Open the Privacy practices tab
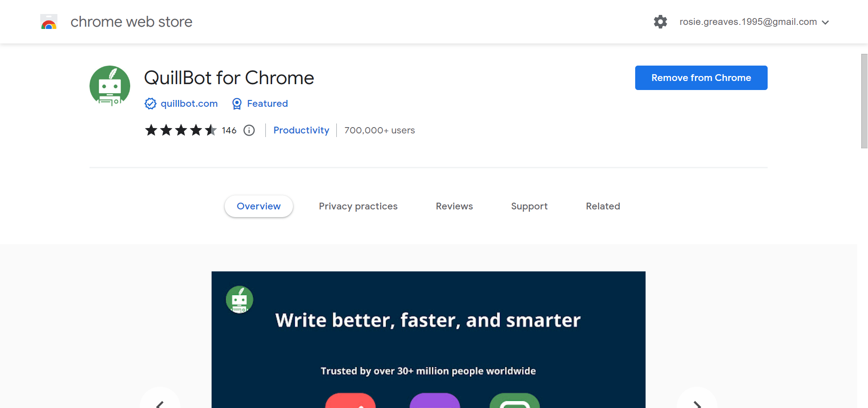868x408 pixels. [x=358, y=206]
